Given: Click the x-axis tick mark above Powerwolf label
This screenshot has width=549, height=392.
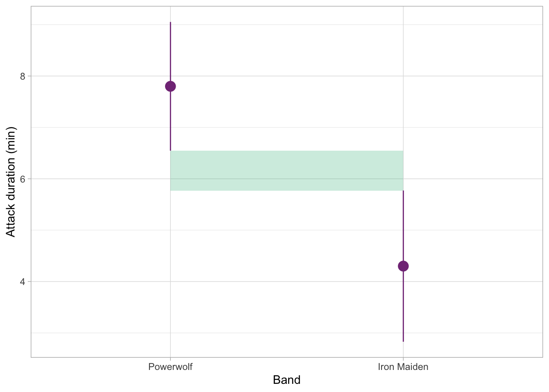Looking at the screenshot, I should coord(170,359).
